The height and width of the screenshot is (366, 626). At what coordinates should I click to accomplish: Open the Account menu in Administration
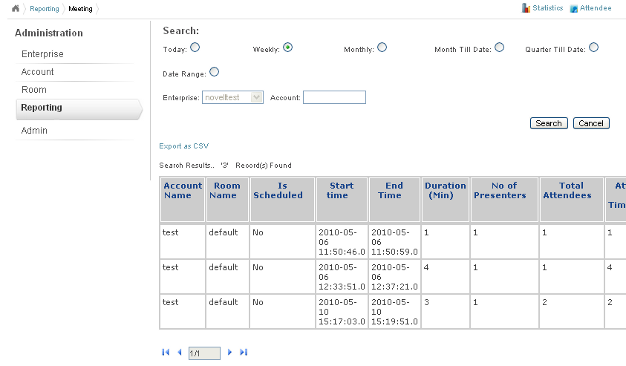pyautogui.click(x=37, y=72)
